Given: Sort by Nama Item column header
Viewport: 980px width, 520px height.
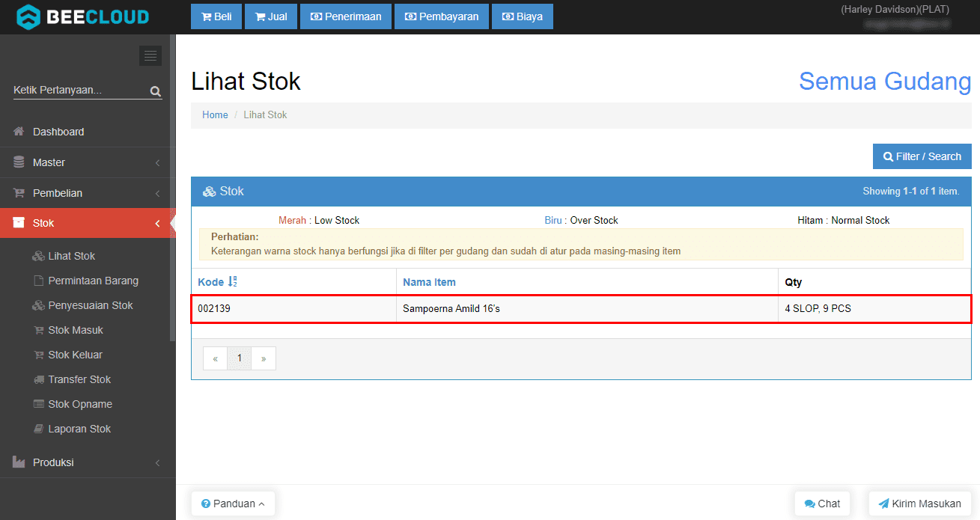Looking at the screenshot, I should click(429, 282).
